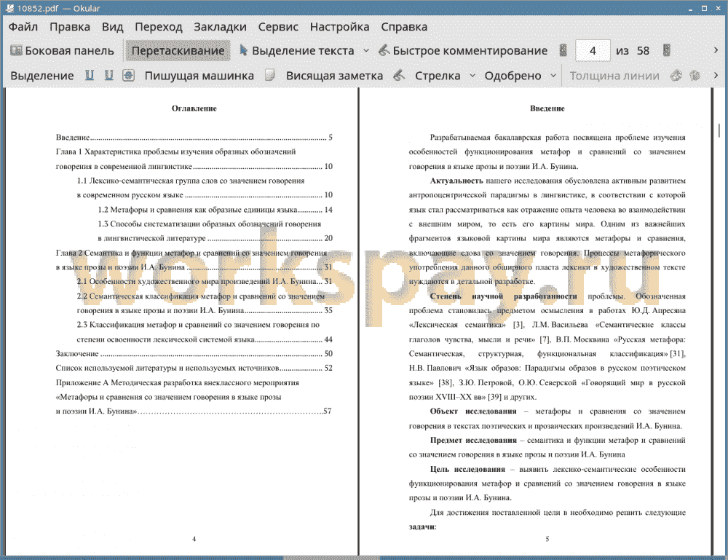The width and height of the screenshot is (728, 560).
Task: Toggle the Боковая панель sidebar
Action: coord(62,51)
